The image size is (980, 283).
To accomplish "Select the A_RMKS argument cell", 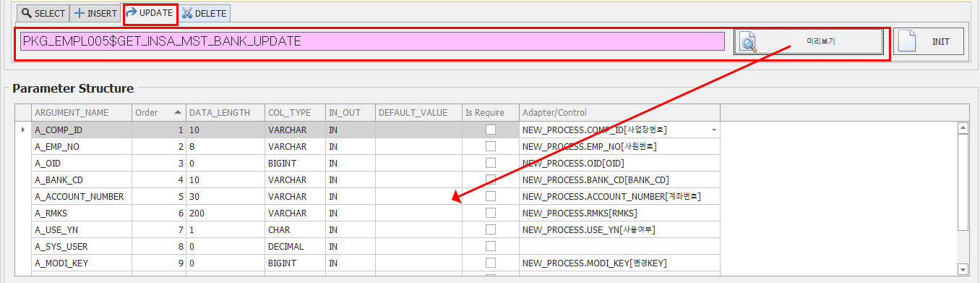I will click(x=81, y=213).
